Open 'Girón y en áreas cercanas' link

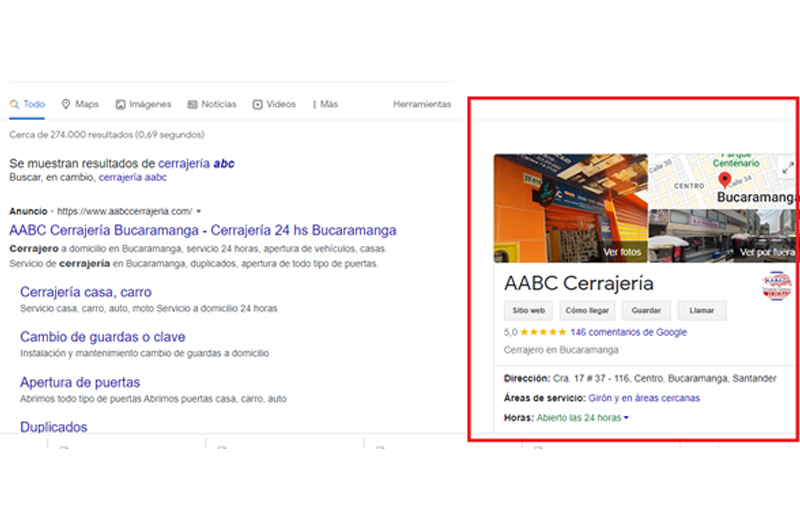(644, 398)
